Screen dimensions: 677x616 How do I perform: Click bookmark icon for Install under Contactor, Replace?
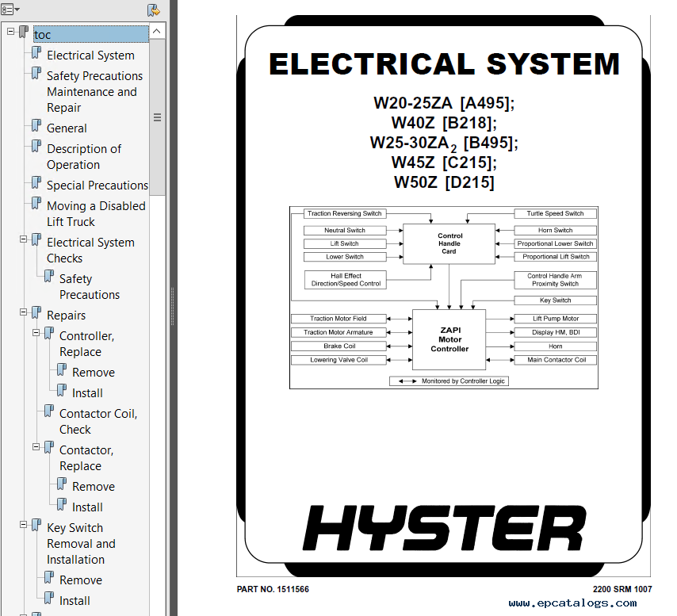(62, 505)
